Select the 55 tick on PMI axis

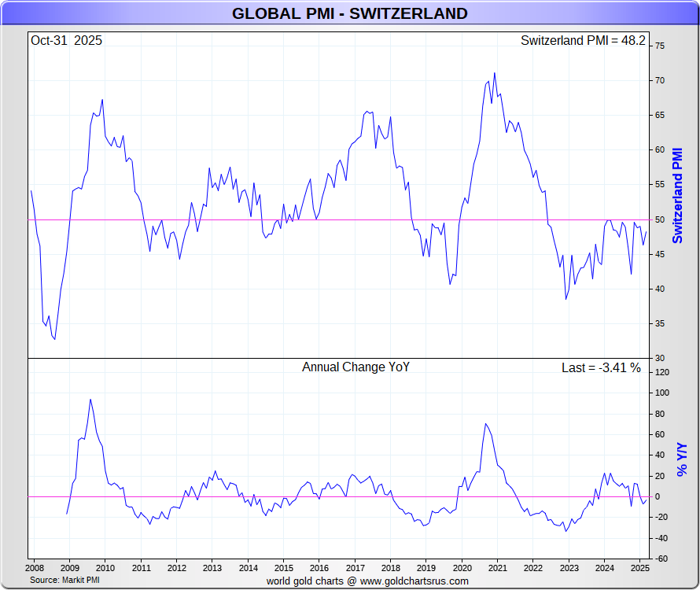(661, 184)
